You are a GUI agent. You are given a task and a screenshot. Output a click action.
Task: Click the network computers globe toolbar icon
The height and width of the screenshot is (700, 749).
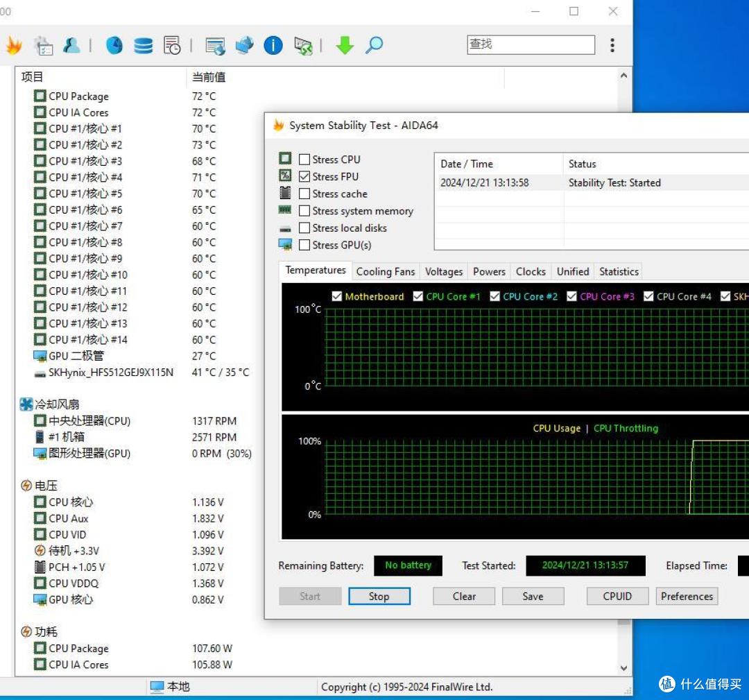click(244, 45)
